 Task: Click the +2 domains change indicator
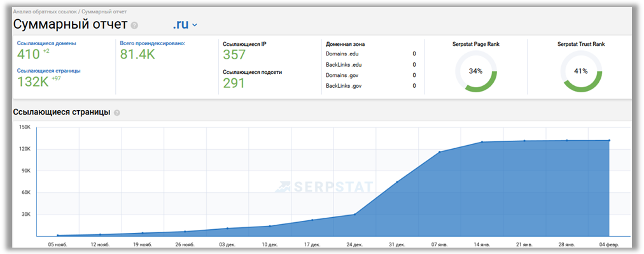(x=46, y=51)
